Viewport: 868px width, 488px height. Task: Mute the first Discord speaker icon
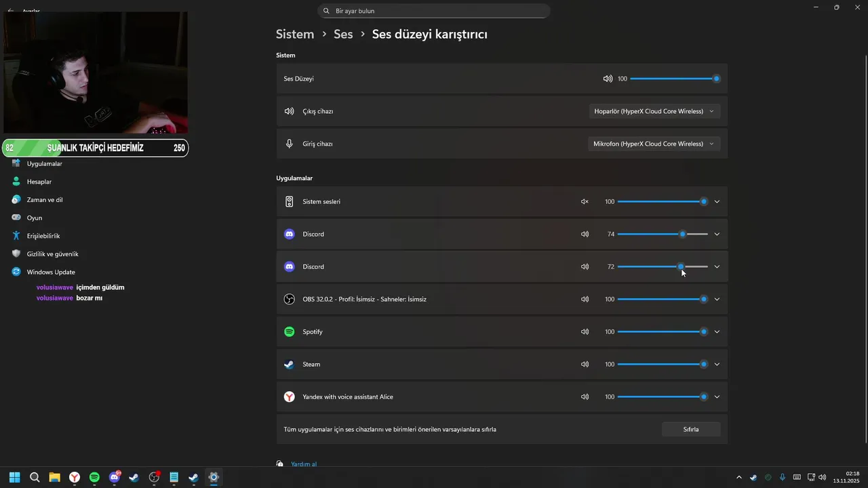pos(585,235)
